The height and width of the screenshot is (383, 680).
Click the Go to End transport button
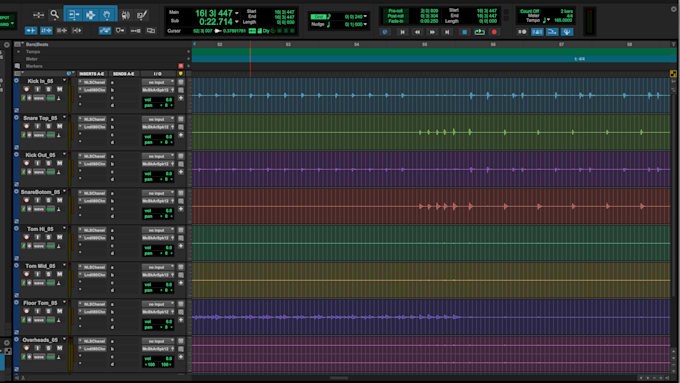click(x=447, y=32)
